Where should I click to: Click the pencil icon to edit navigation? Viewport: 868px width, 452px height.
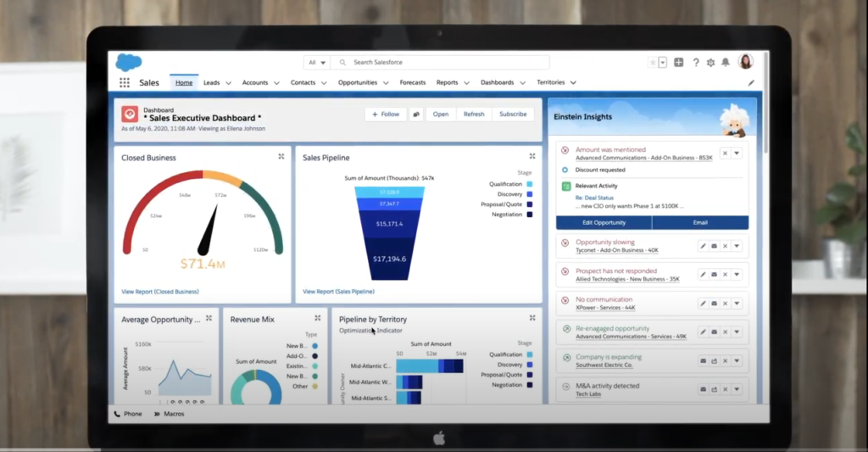tap(751, 82)
